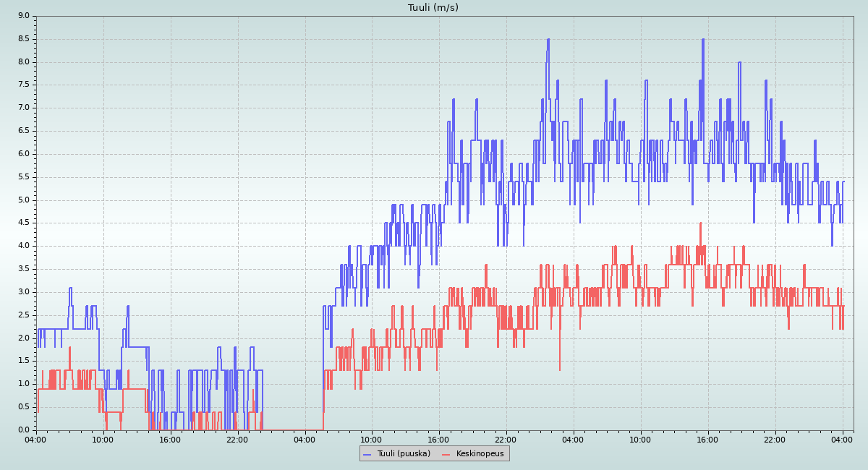Click the last 04:00 time axis label

click(x=842, y=440)
